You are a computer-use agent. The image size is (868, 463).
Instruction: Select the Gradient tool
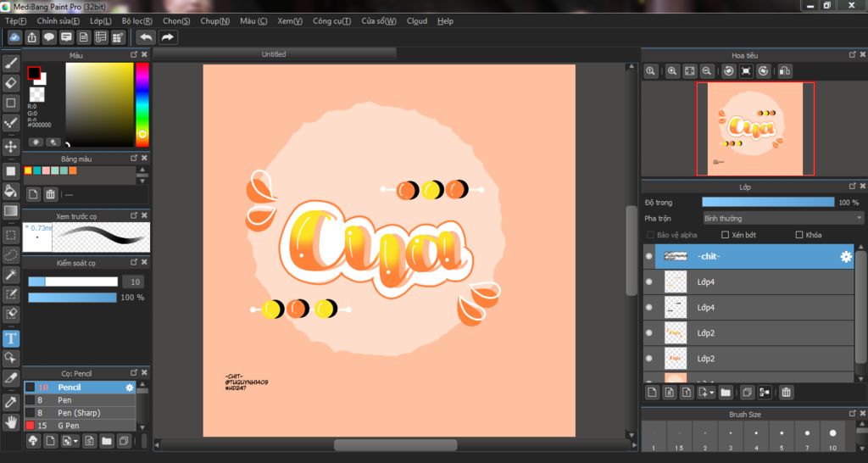[10, 210]
